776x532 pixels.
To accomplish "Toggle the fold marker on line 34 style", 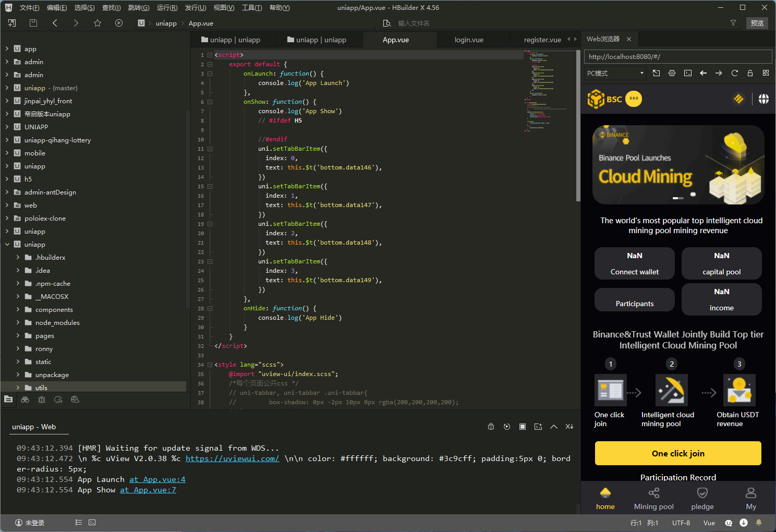I will click(x=210, y=365).
